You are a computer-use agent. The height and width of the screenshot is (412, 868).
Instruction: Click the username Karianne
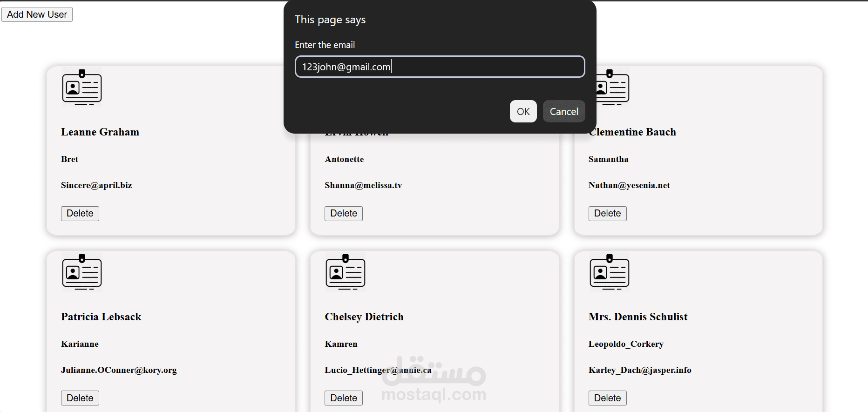pos(80,344)
